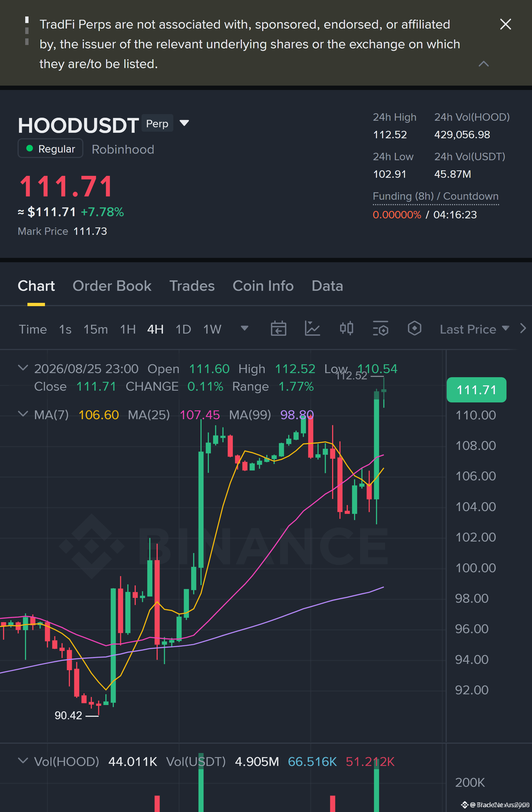This screenshot has width=532, height=812.
Task: Click the Regular trading status badge
Action: coord(50,148)
